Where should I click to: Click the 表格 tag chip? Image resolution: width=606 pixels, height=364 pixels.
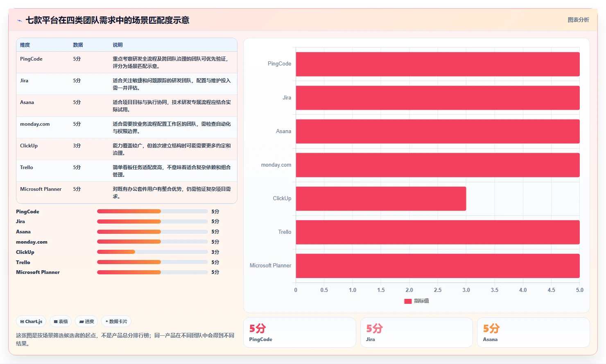[61, 321]
